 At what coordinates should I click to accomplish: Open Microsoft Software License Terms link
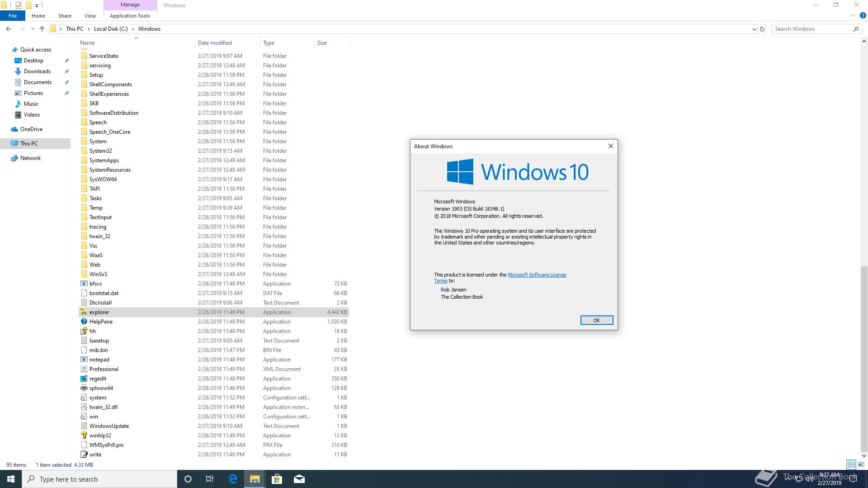pyautogui.click(x=537, y=275)
